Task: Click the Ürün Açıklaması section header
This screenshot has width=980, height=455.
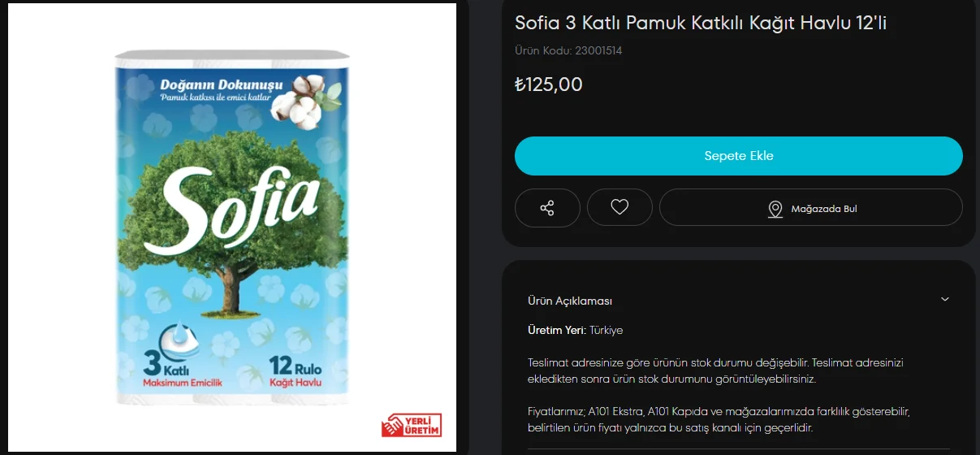Action: point(570,301)
